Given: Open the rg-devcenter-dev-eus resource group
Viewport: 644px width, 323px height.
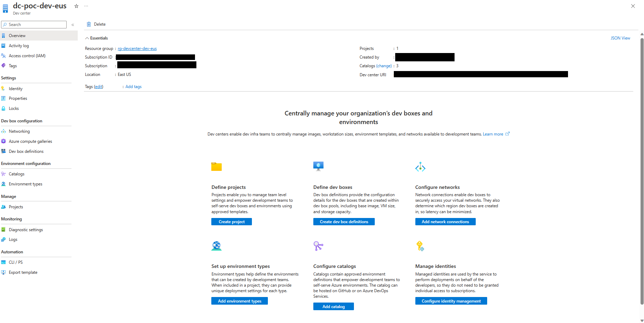Looking at the screenshot, I should 137,49.
